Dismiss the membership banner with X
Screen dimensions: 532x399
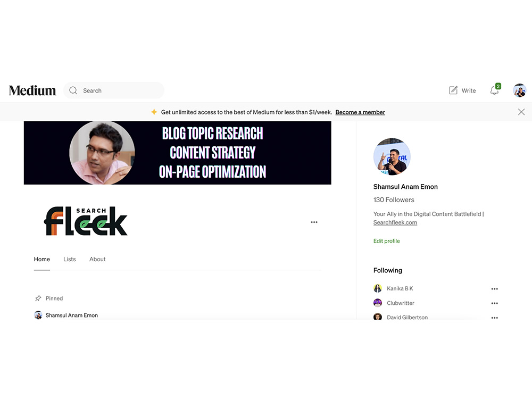click(521, 112)
